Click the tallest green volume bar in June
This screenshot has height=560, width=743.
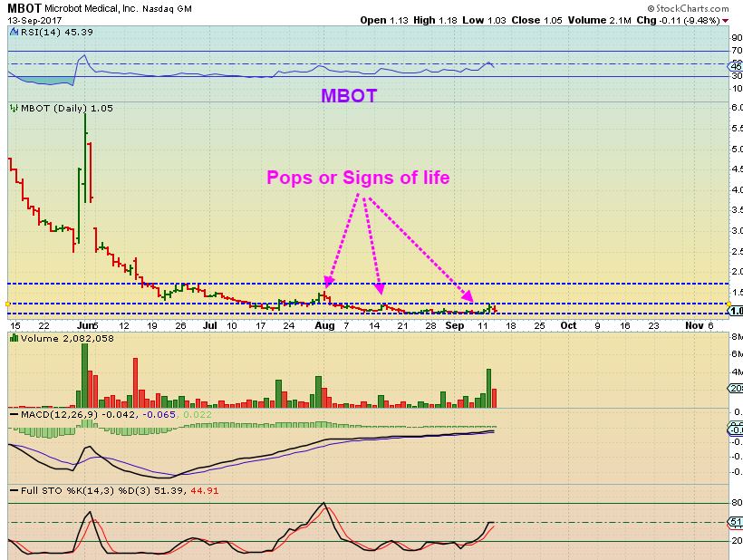coord(85,375)
